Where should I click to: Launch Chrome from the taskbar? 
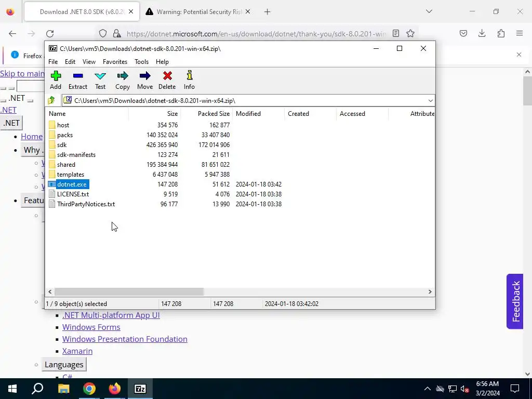pyautogui.click(x=89, y=389)
